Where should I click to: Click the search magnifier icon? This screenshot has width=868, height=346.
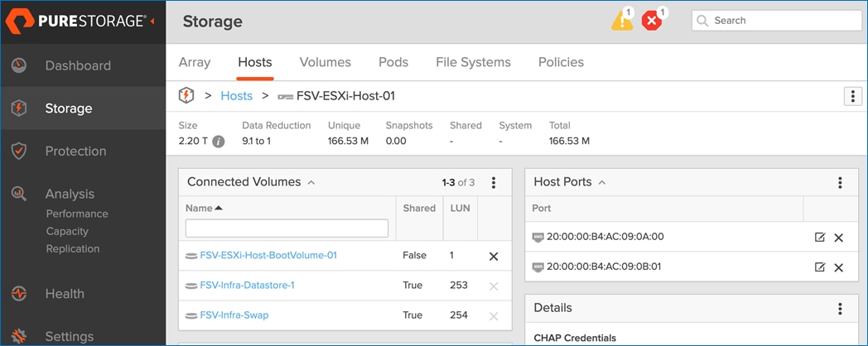702,21
